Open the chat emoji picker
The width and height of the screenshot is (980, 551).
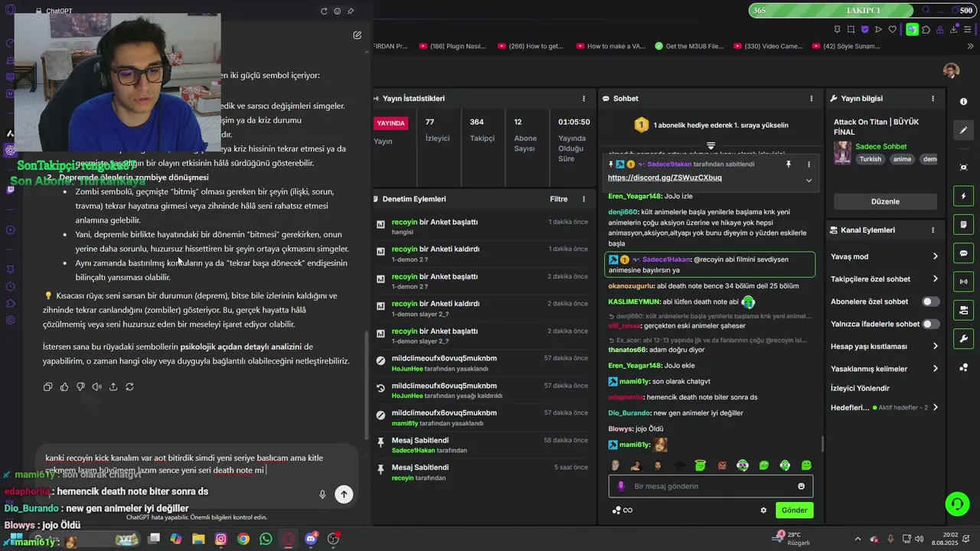(802, 487)
